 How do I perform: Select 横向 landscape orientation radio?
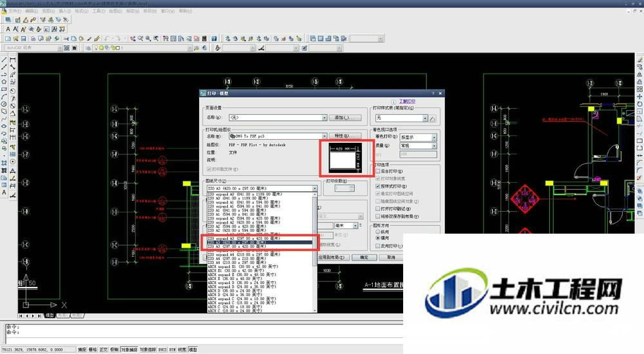pyautogui.click(x=378, y=238)
